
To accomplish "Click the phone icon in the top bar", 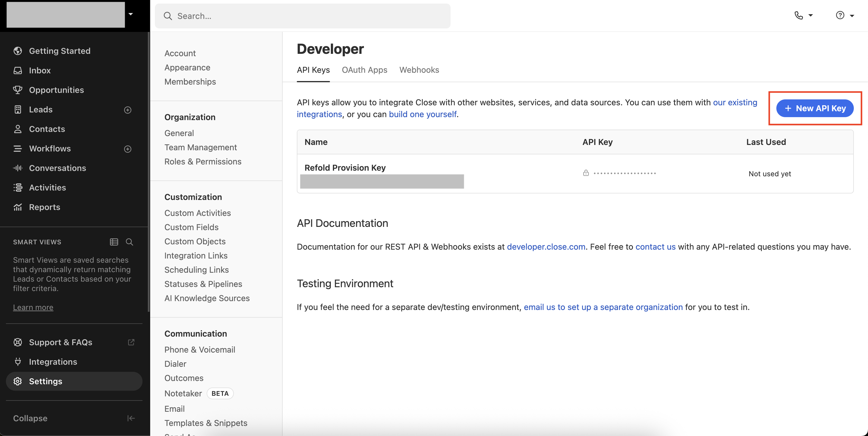I will pyautogui.click(x=799, y=15).
